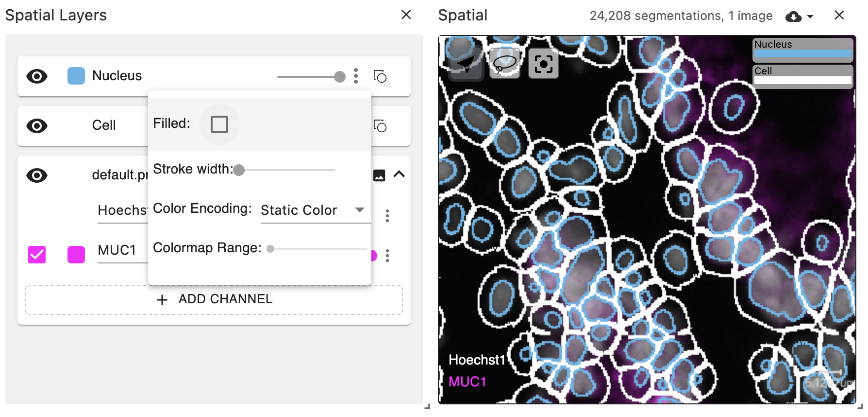Screen dimensions: 868x417
Task: Hide the Nucleus layer
Action: click(37, 76)
